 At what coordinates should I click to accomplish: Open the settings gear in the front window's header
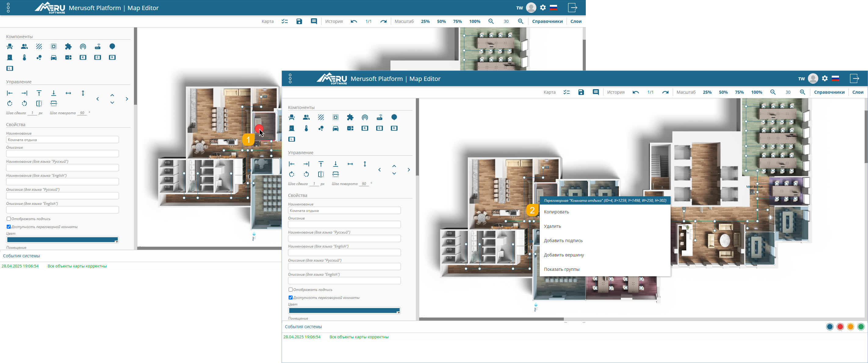click(x=825, y=78)
